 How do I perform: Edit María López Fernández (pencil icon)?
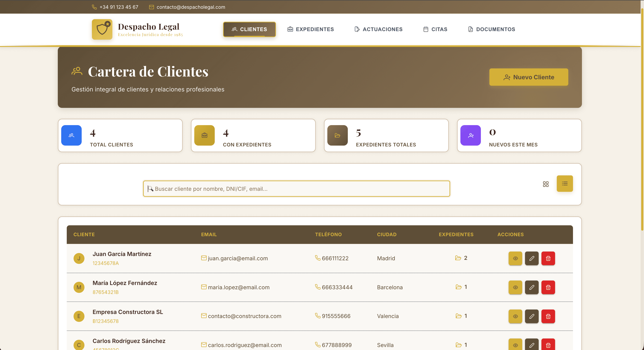coord(532,287)
